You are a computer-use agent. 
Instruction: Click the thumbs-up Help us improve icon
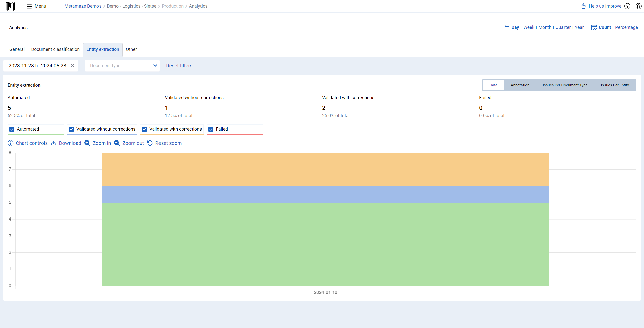point(583,6)
